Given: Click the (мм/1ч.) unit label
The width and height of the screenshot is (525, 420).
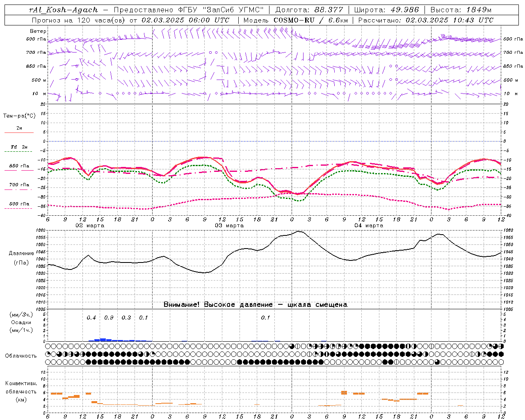Looking at the screenshot, I should click(21, 330).
